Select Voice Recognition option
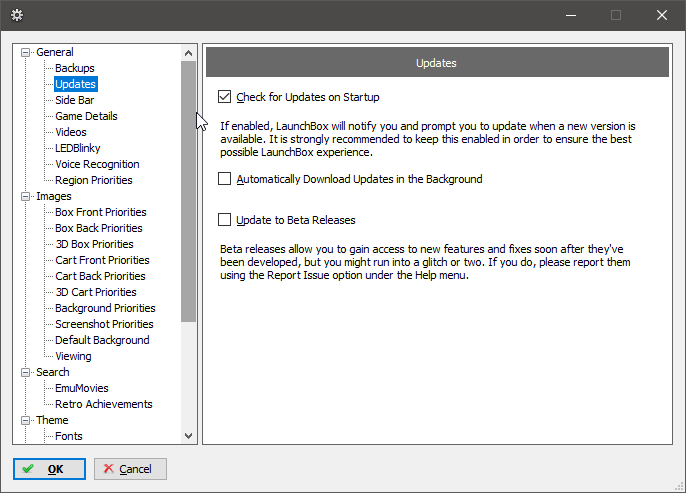The image size is (686, 493). coord(97,164)
